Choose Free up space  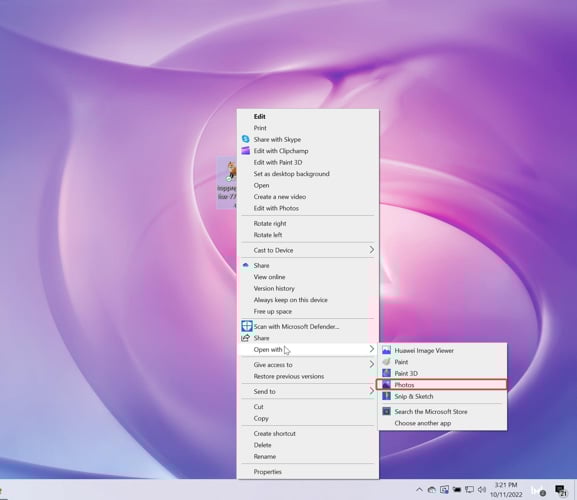click(308, 311)
